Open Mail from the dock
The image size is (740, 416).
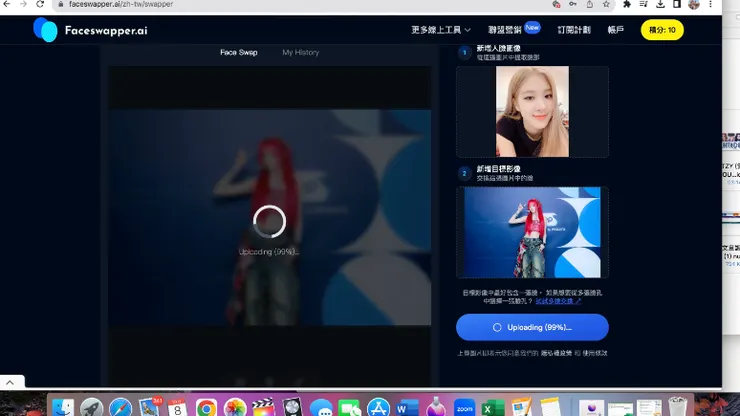149,408
